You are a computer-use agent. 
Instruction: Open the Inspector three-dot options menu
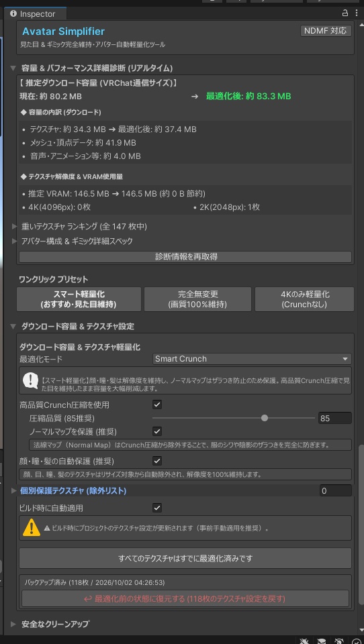(x=356, y=13)
